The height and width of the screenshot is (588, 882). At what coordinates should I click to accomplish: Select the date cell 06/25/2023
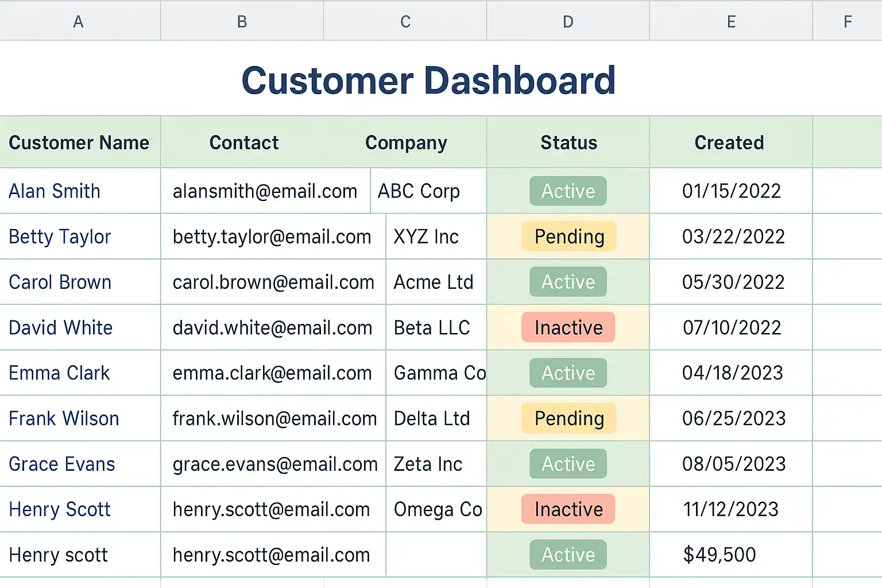click(733, 419)
